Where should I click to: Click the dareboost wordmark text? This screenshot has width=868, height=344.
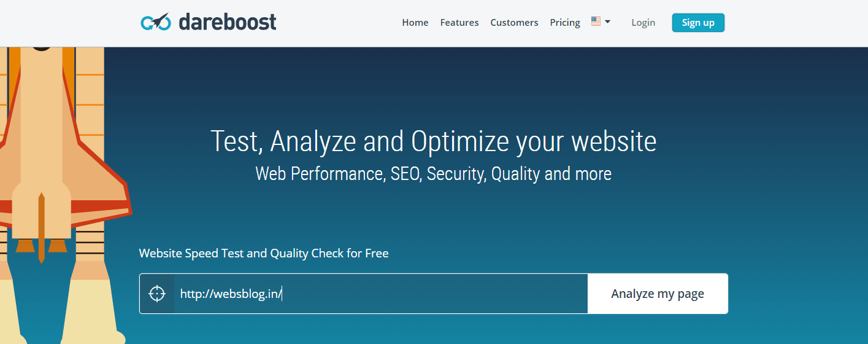coord(228,21)
